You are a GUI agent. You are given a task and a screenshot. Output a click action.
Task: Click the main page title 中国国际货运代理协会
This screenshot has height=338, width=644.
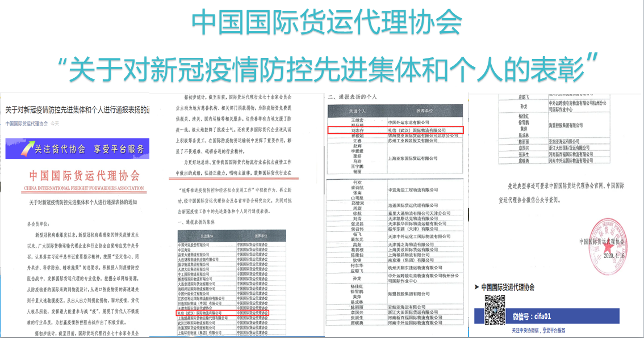(326, 23)
